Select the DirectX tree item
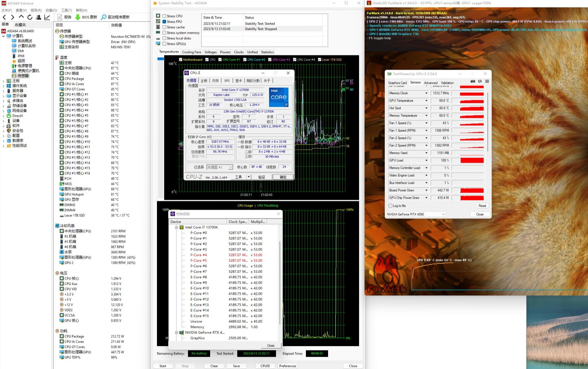 (15, 116)
